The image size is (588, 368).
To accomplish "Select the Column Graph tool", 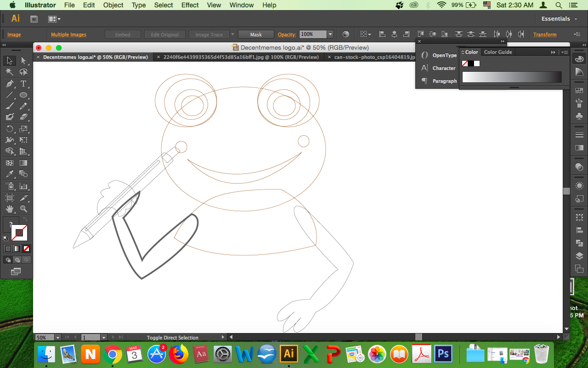I will [x=23, y=186].
